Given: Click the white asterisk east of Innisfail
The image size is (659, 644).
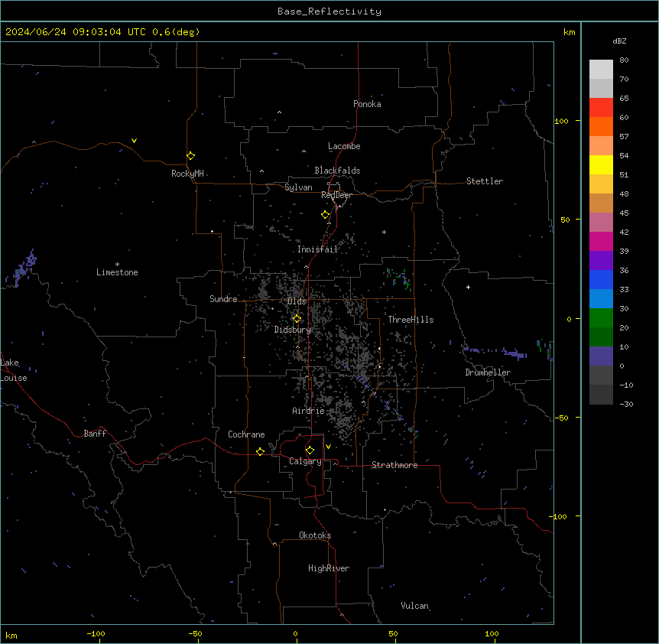Looking at the screenshot, I should click(x=384, y=232).
